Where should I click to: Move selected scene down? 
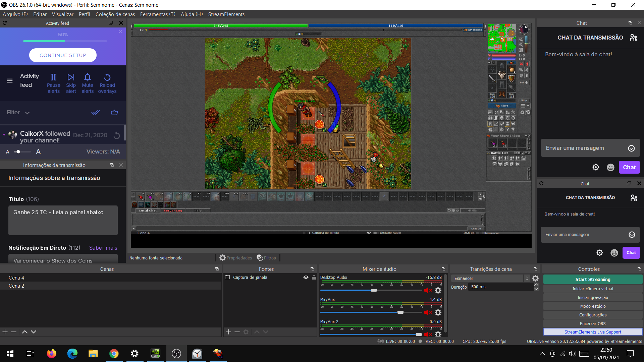34,332
